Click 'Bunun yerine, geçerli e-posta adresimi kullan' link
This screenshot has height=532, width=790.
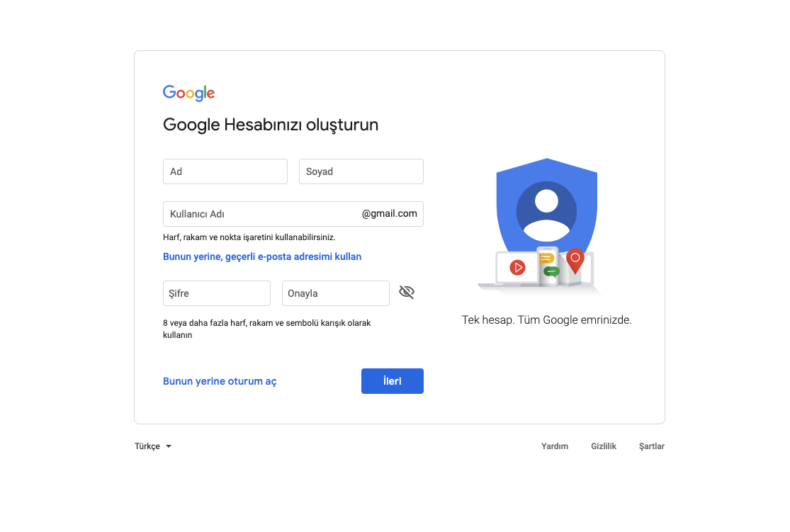[x=262, y=257]
